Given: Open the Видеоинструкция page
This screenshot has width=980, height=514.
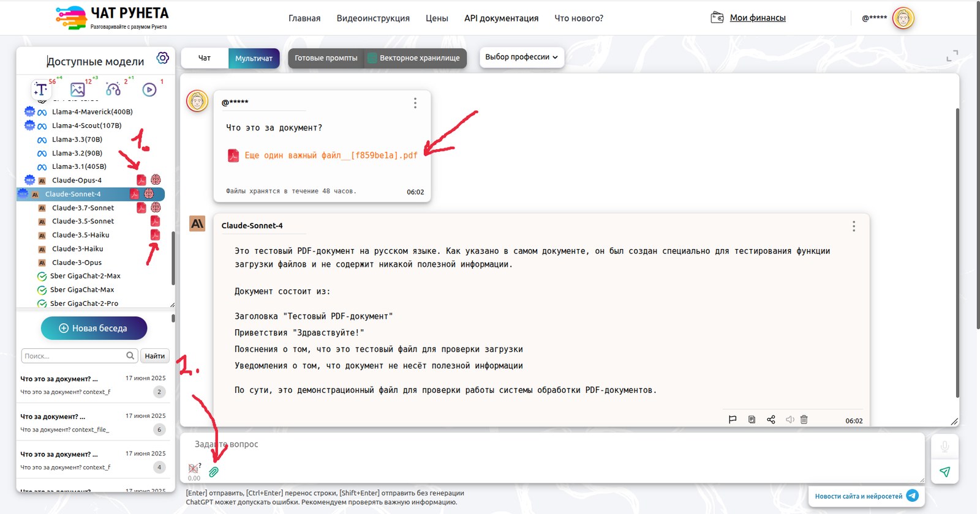Looking at the screenshot, I should coord(373,18).
